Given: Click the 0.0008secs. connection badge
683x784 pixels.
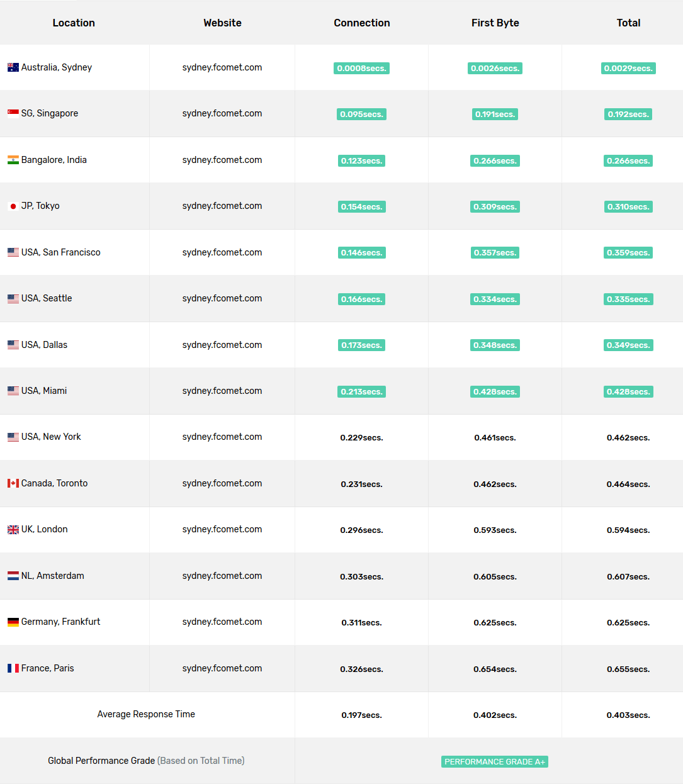Looking at the screenshot, I should click(361, 68).
